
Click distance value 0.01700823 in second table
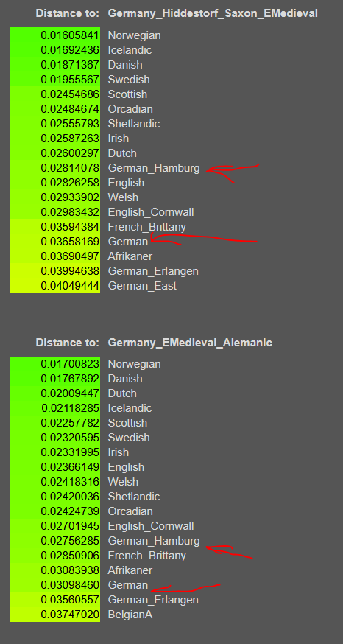click(x=54, y=364)
